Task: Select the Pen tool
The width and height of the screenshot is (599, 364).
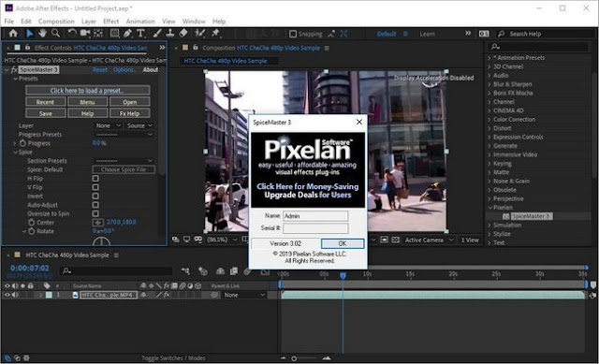Action: [127, 34]
